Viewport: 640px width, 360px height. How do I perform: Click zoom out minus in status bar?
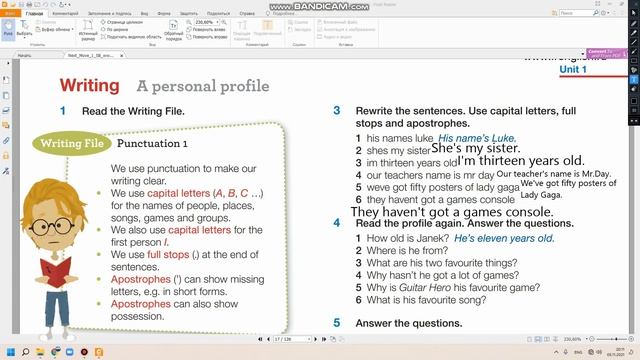(x=592, y=339)
